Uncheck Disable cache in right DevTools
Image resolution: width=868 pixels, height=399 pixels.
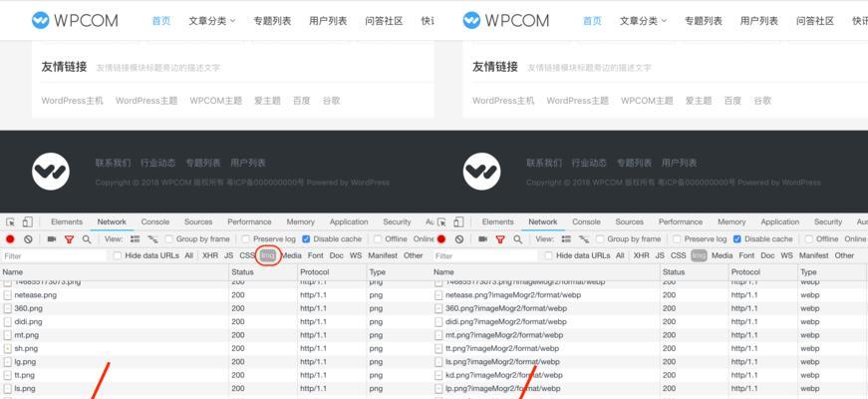point(737,239)
